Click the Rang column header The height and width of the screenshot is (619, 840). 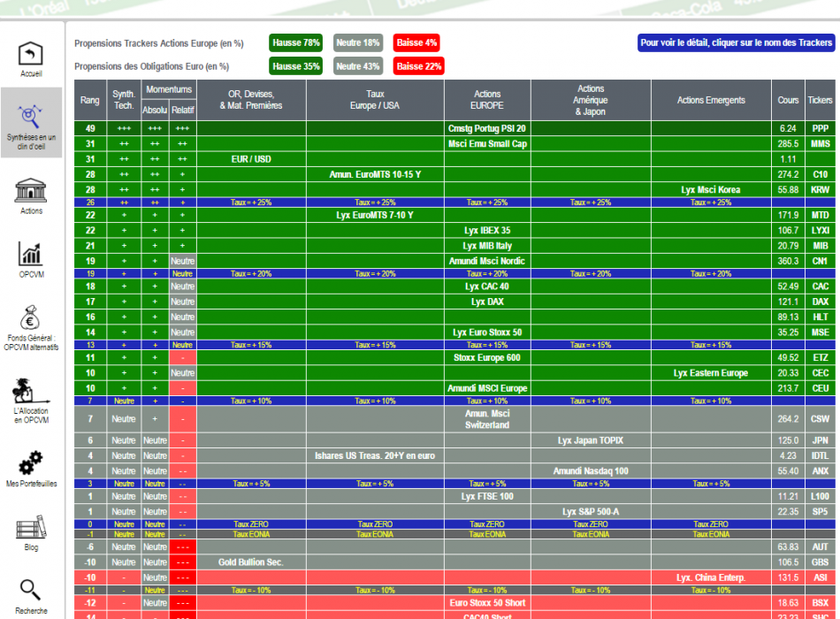pyautogui.click(x=90, y=100)
